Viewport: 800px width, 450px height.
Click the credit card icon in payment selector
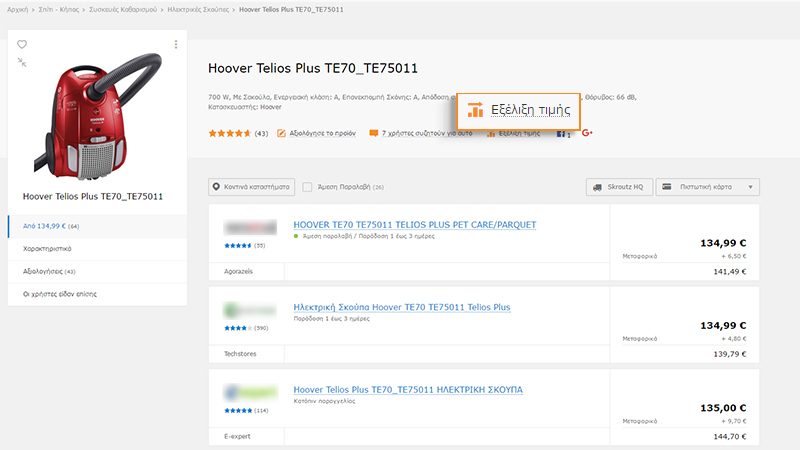point(666,187)
